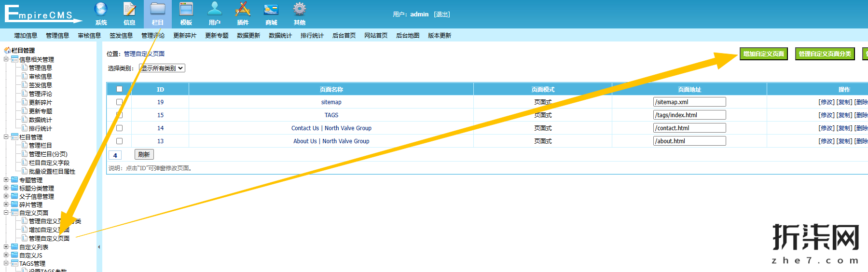Open 数据更新 in the submenu bar
The width and height of the screenshot is (868, 272).
point(248,36)
